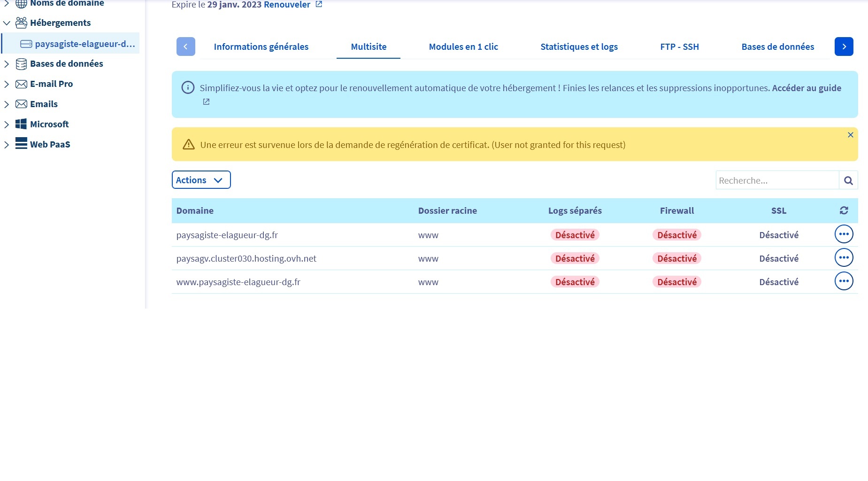Screen dimensions: 868x481
Task: Expand the E-mail Pro sidebar section
Action: click(x=7, y=84)
